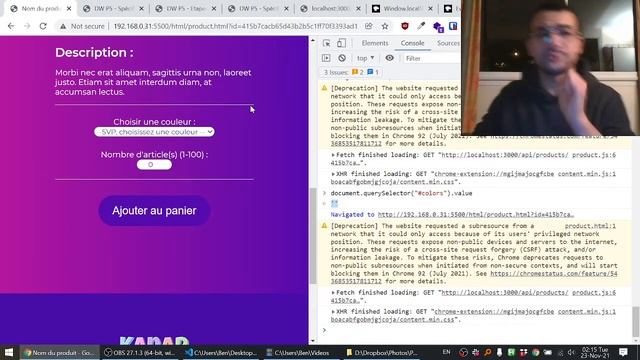This screenshot has height=360, width=640.
Task: Close the localhost:3000 tab
Action: coord(358,9)
